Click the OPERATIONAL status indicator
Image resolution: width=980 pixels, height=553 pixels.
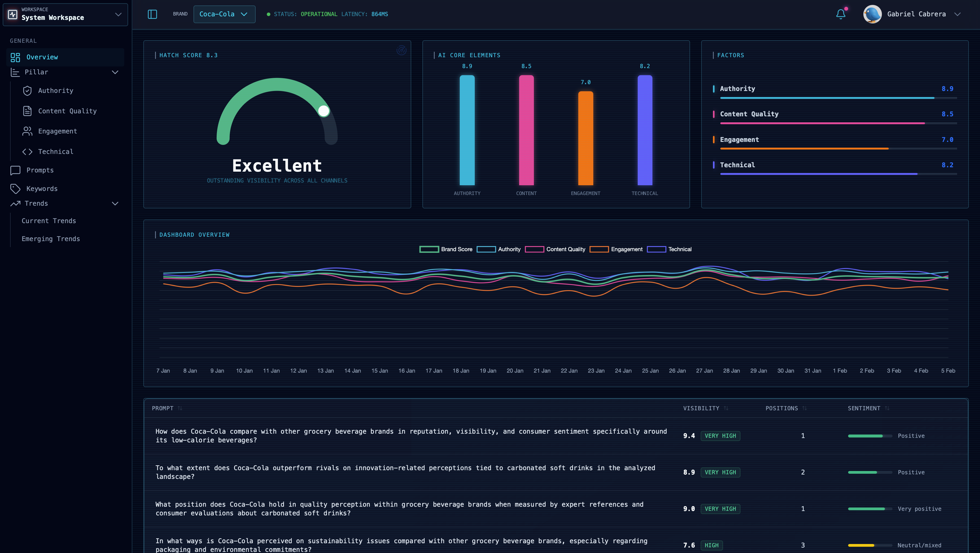click(319, 14)
